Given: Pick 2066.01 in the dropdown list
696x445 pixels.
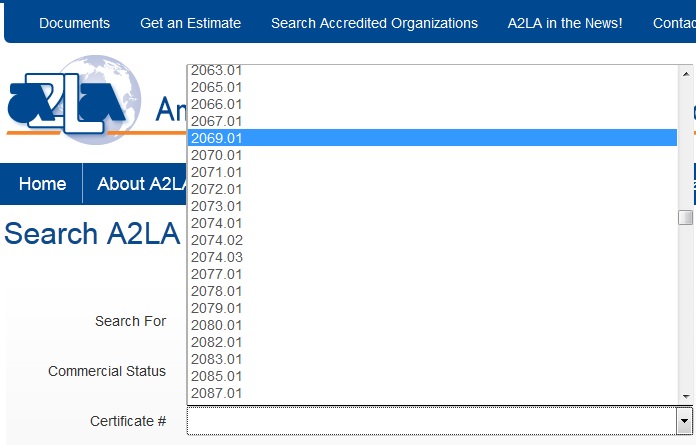Looking at the screenshot, I should click(x=217, y=104).
